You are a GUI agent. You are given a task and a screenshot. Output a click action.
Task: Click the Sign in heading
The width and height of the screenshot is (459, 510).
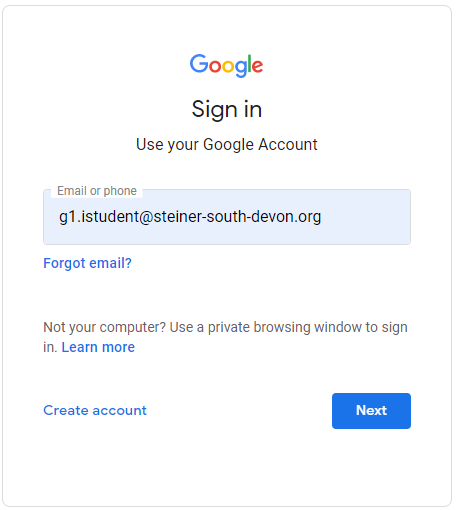227,109
